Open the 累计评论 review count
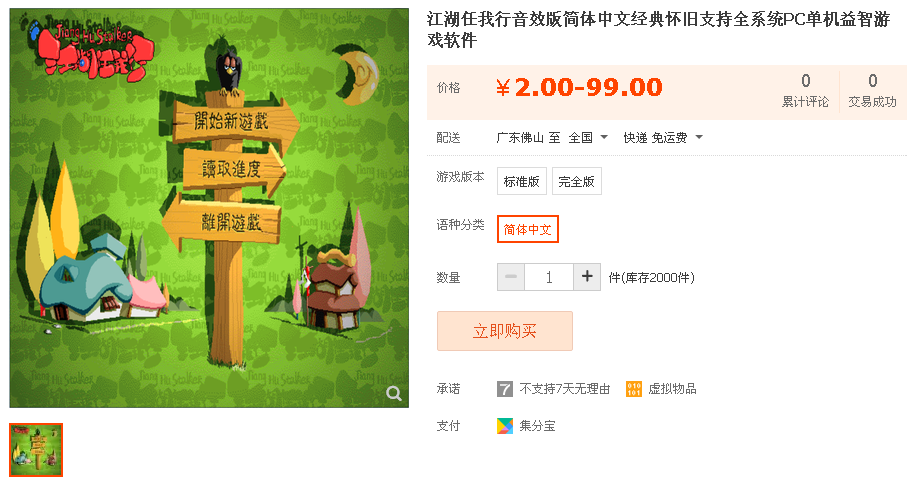Viewport: 912px width, 482px height. [x=805, y=91]
